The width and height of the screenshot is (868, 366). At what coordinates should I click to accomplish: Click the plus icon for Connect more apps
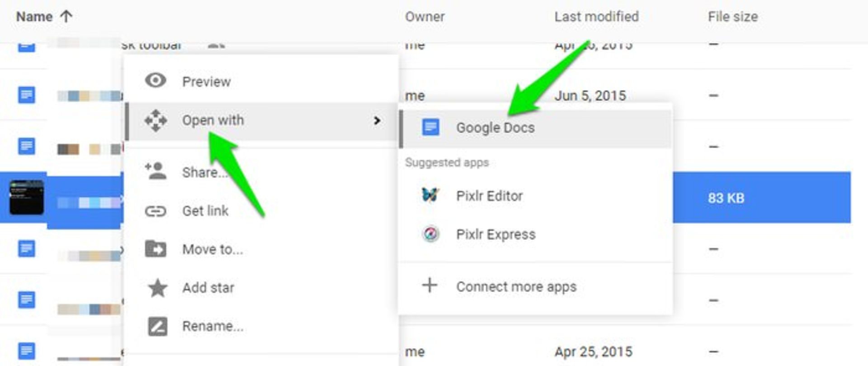click(429, 285)
